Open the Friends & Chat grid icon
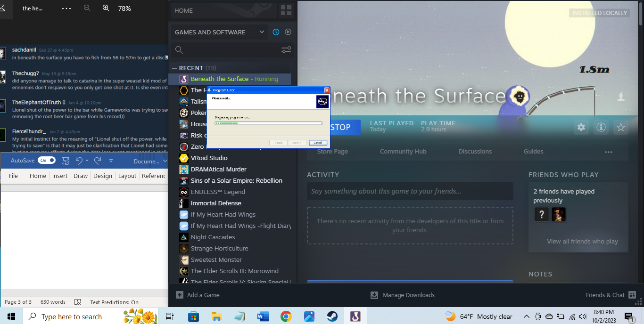The width and height of the screenshot is (644, 324). [632, 295]
